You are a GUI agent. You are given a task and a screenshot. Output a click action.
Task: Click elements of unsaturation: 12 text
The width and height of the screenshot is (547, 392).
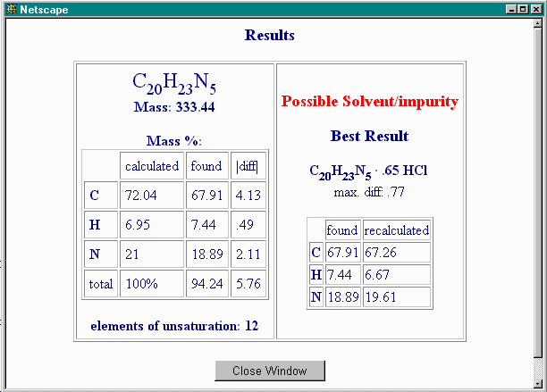point(174,326)
